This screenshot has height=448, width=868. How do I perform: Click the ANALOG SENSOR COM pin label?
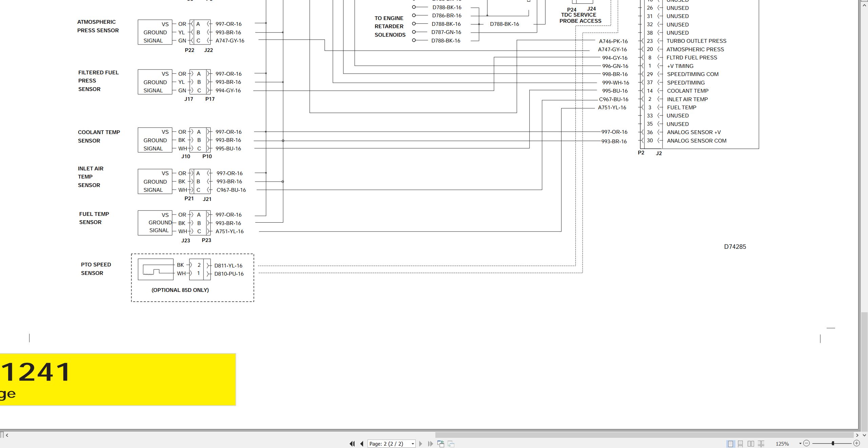point(696,141)
